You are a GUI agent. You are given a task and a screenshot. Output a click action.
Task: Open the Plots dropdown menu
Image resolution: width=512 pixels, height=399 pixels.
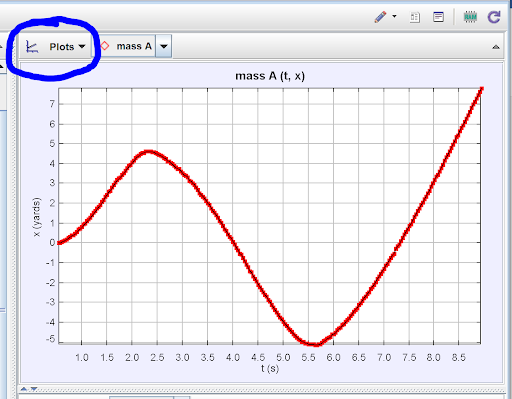67,47
